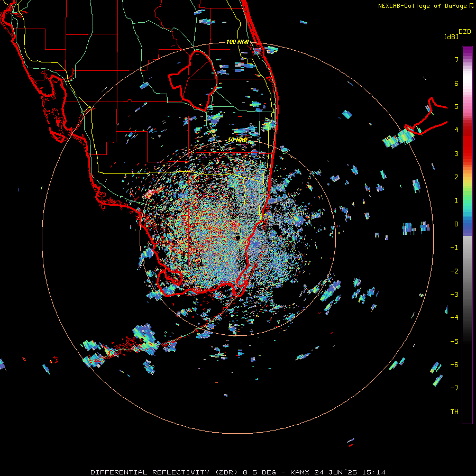
Task: Click the 1 dB label on the color scale
Action: tap(456, 200)
